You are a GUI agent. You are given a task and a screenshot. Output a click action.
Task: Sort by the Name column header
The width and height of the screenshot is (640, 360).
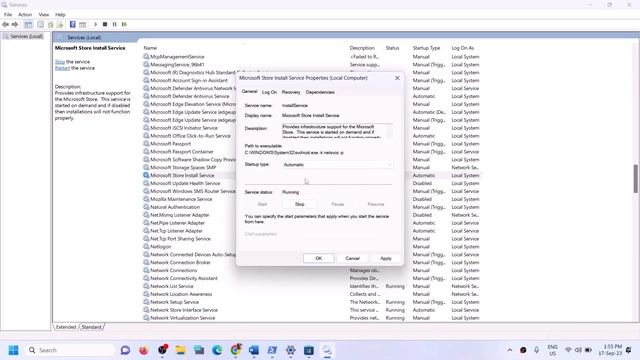150,48
